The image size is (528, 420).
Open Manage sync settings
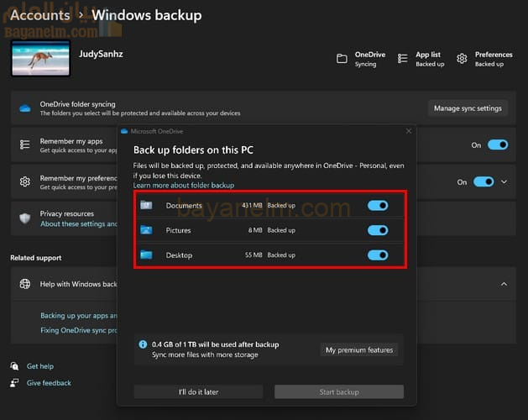468,108
